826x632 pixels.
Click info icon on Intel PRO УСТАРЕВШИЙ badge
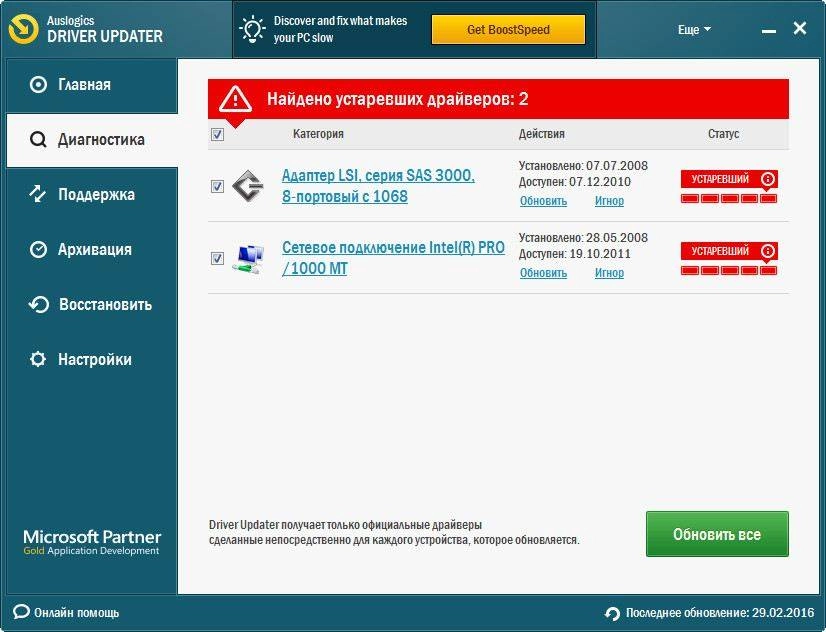tap(768, 251)
